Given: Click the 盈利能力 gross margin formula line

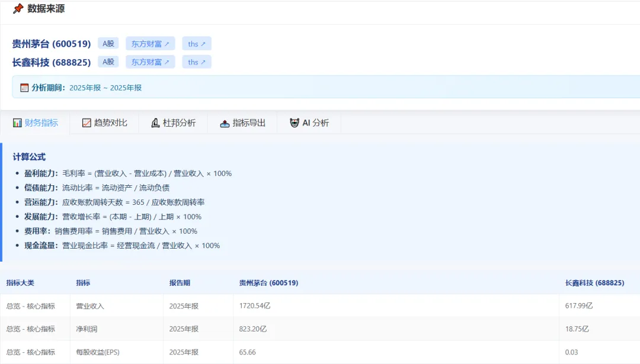Looking at the screenshot, I should [x=128, y=173].
